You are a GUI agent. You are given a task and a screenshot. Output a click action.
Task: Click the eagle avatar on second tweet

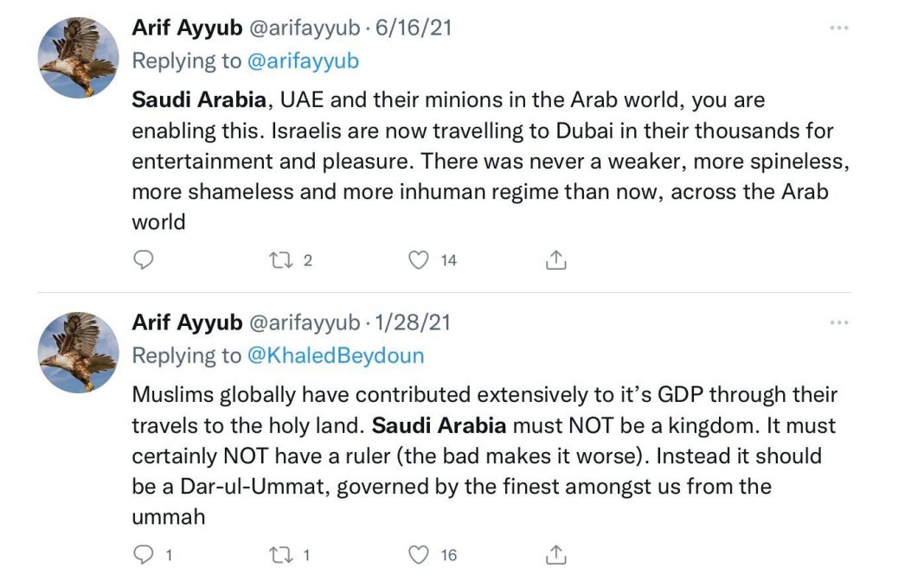click(x=79, y=352)
